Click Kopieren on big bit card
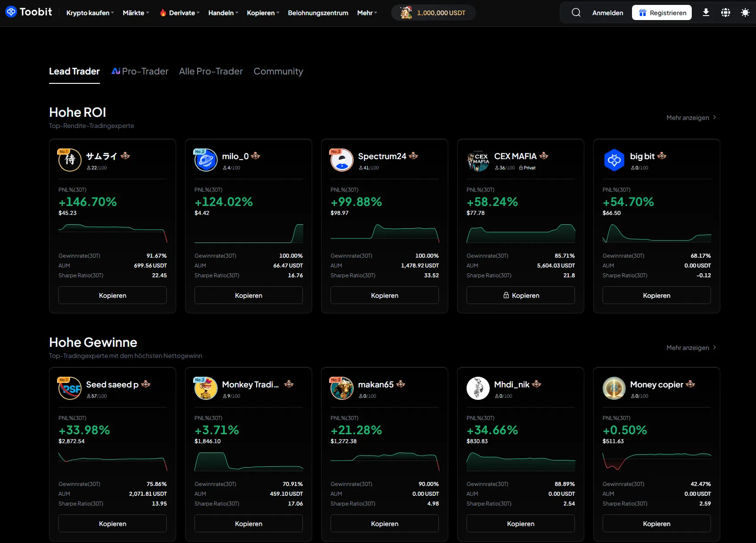This screenshot has height=543, width=756. 657,295
